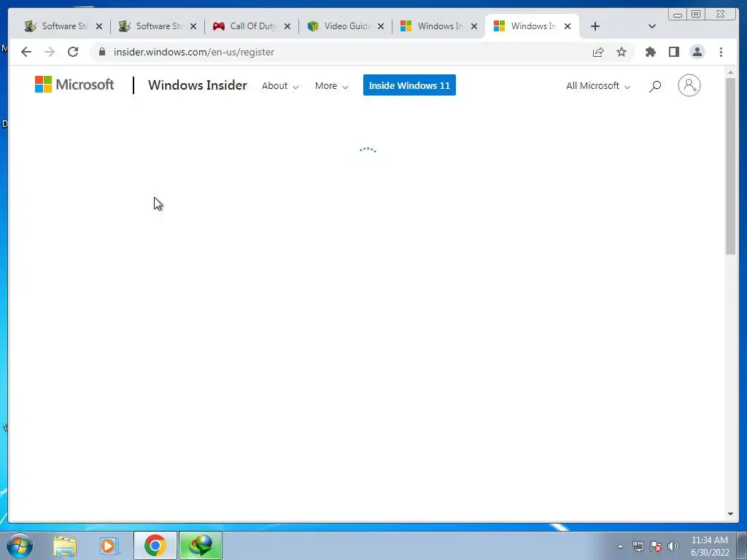Reload the current page
This screenshot has height=560, width=747.
(73, 52)
